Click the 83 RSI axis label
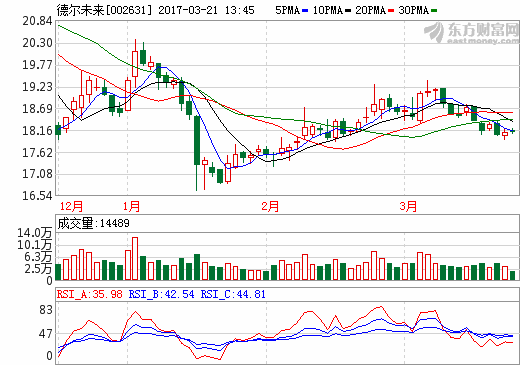 coord(46,310)
